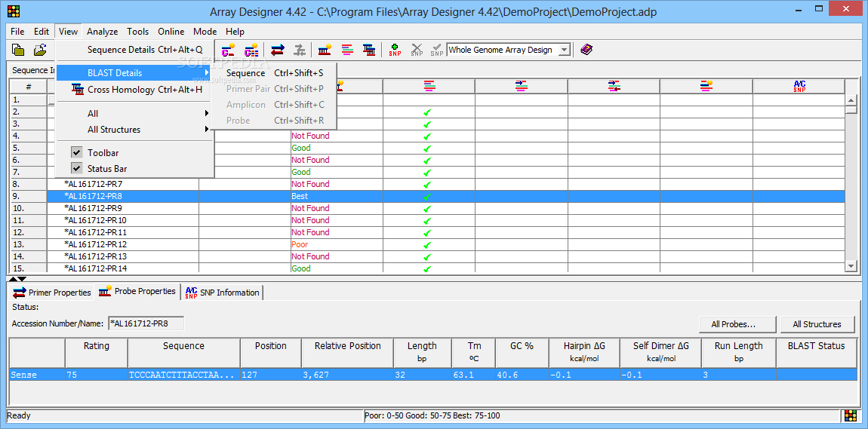Open the Online menu
This screenshot has height=429, width=868.
(x=171, y=32)
